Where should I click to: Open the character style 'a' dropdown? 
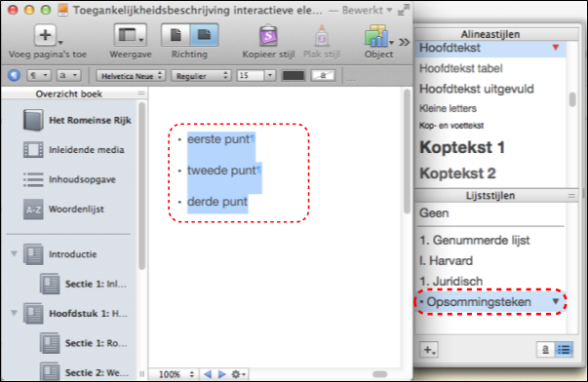click(x=68, y=75)
